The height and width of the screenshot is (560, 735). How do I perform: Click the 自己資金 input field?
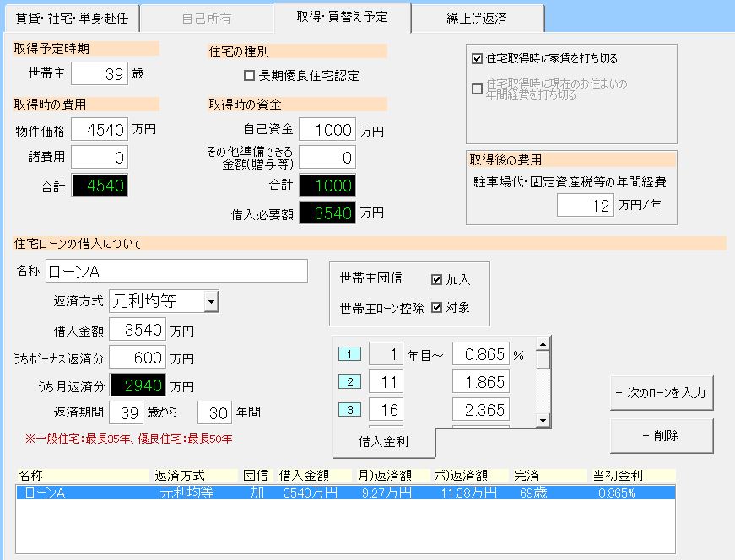pos(327,130)
